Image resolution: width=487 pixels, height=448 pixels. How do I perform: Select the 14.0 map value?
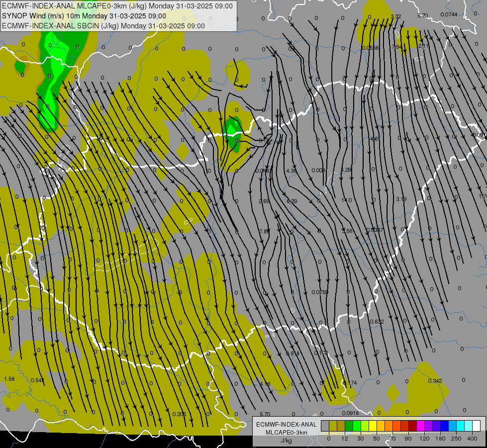tap(347, 200)
